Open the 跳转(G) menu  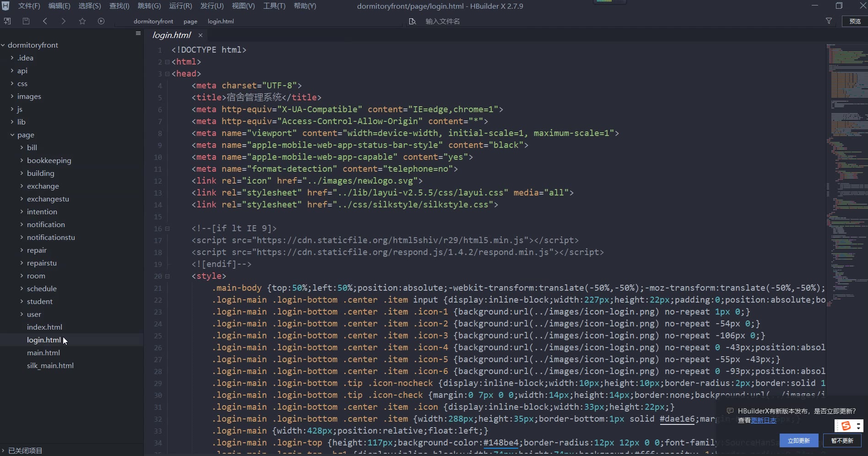149,6
